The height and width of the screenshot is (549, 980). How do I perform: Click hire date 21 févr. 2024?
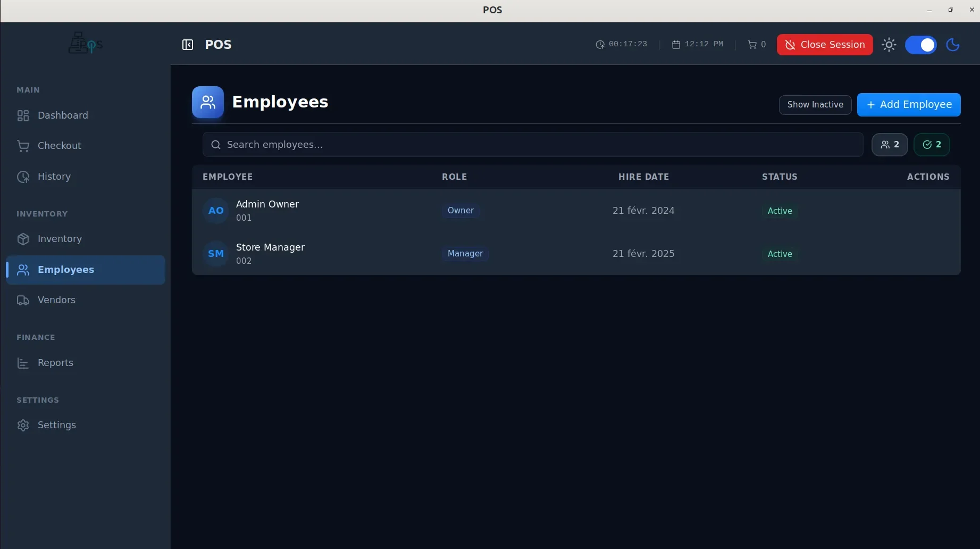tap(643, 211)
